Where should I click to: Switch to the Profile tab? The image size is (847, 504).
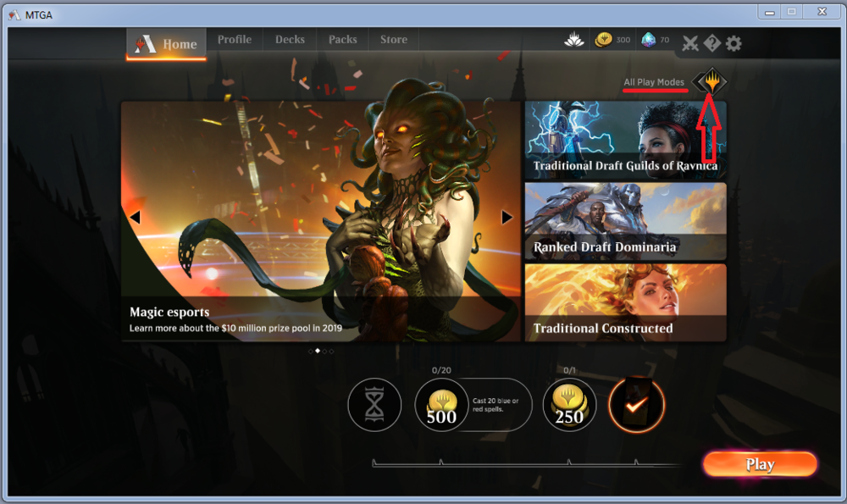234,40
